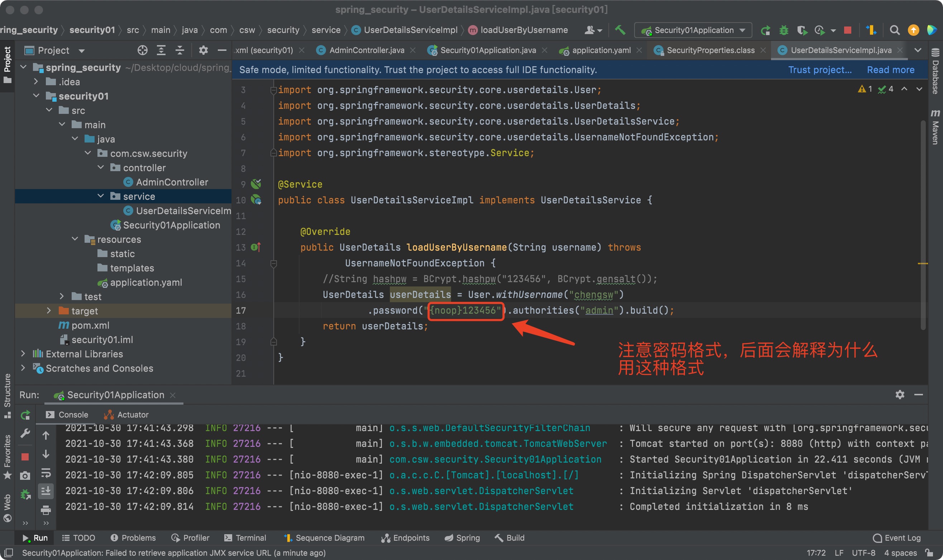
Task: Open the Search Everywhere magnifier icon
Action: [x=894, y=30]
